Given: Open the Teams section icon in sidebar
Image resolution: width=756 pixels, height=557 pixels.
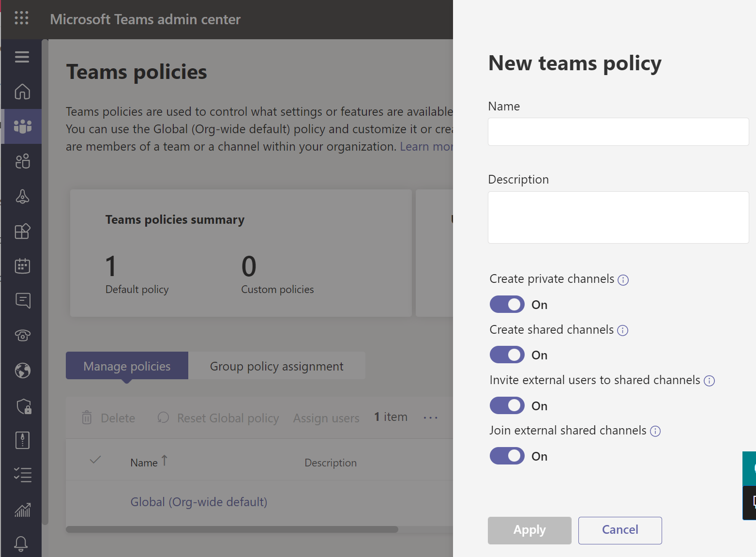Looking at the screenshot, I should (23, 126).
